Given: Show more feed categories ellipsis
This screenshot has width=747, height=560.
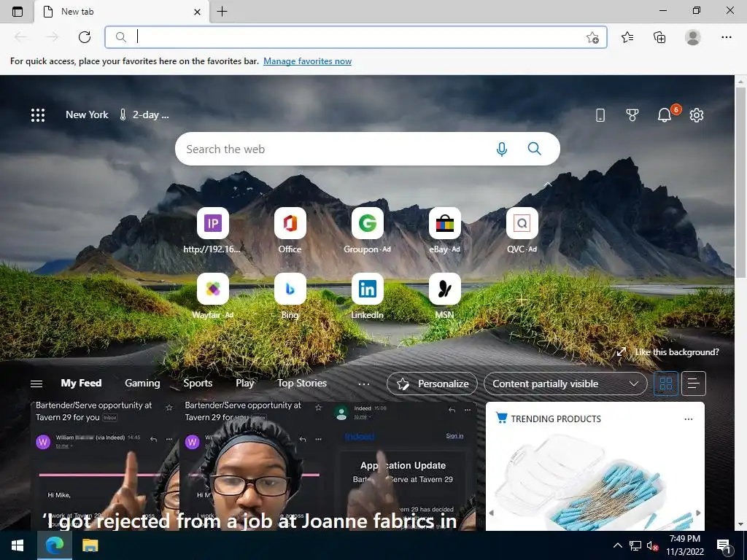Looking at the screenshot, I should [x=364, y=384].
